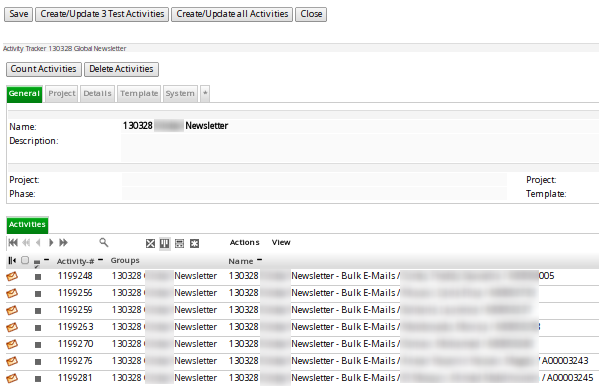Click the asterisk box grid icon
Screen dimensions: 599x386
click(x=194, y=243)
